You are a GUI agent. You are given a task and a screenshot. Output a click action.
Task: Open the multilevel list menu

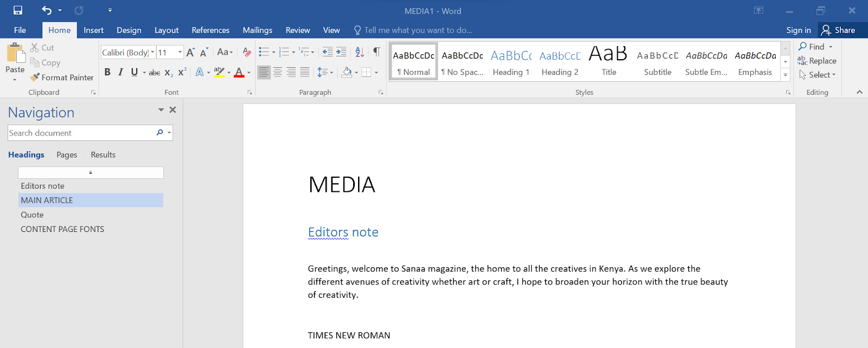(x=307, y=52)
